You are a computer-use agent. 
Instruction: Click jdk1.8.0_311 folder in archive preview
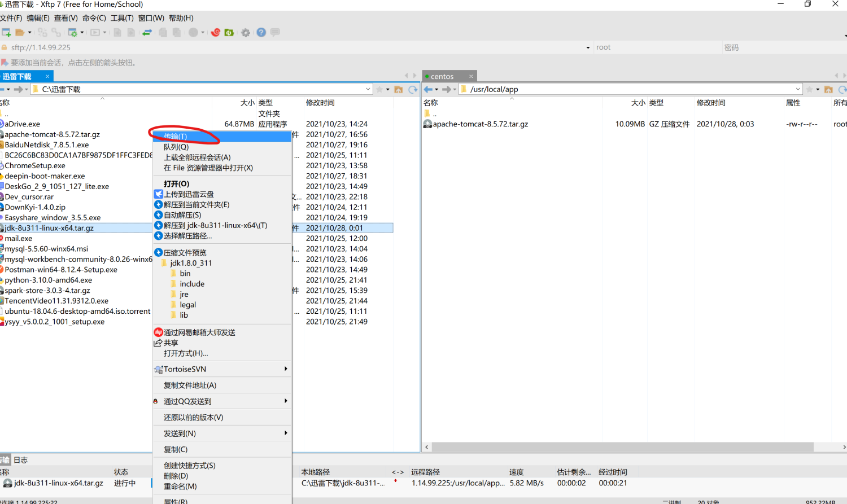(191, 263)
